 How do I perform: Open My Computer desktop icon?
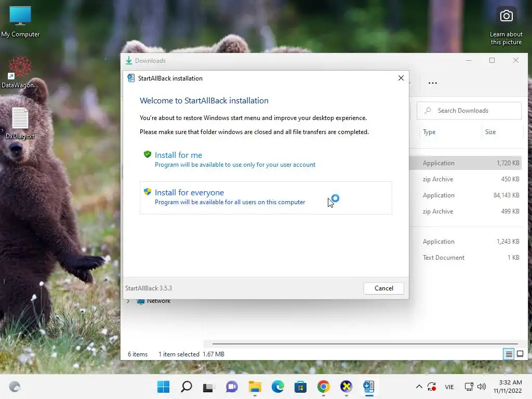click(x=20, y=22)
